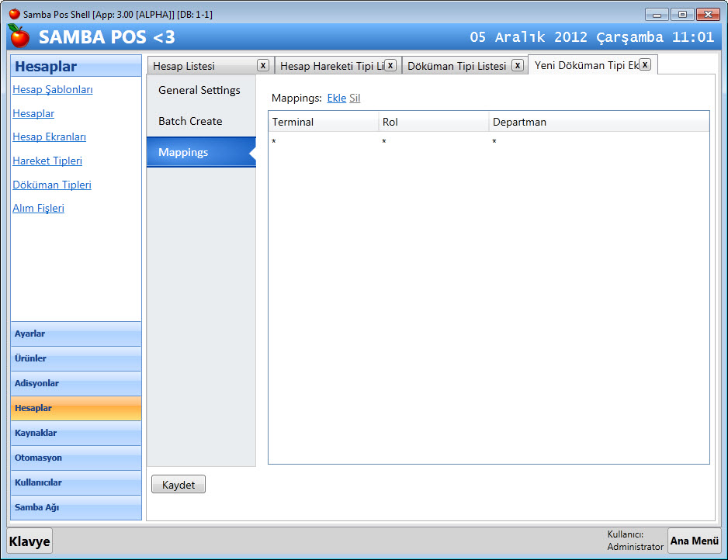Viewport: 728px width, 560px height.
Task: Click the Ekle link to add a mapping
Action: coord(336,99)
